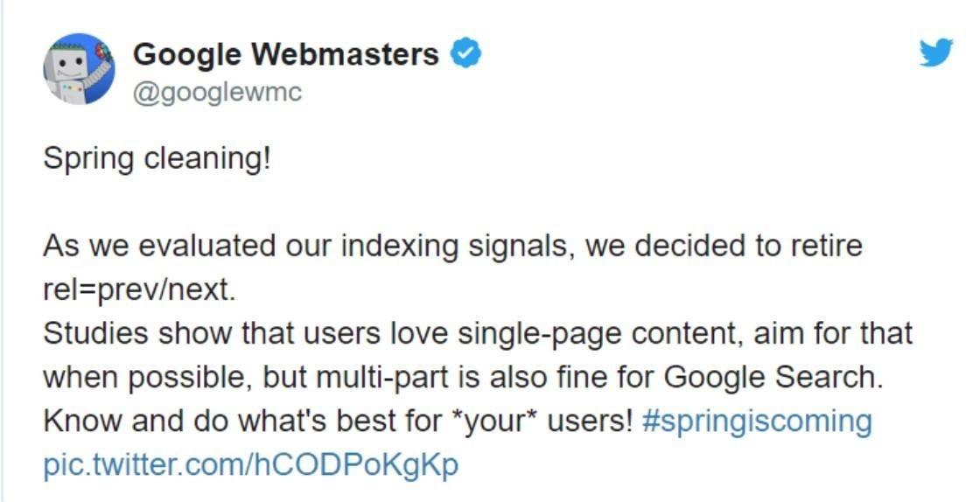Viewport: 980px width, 502px height.
Task: Click the words 'Google Search' in tweet
Action: [769, 377]
